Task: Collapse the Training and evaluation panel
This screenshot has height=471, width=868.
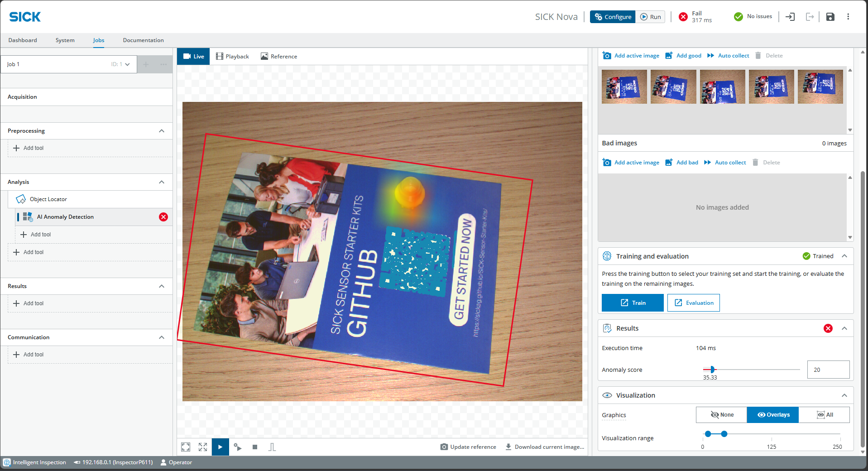Action: point(844,256)
